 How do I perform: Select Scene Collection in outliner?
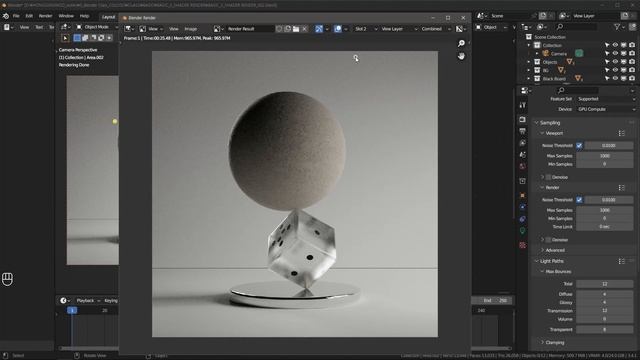tap(549, 37)
